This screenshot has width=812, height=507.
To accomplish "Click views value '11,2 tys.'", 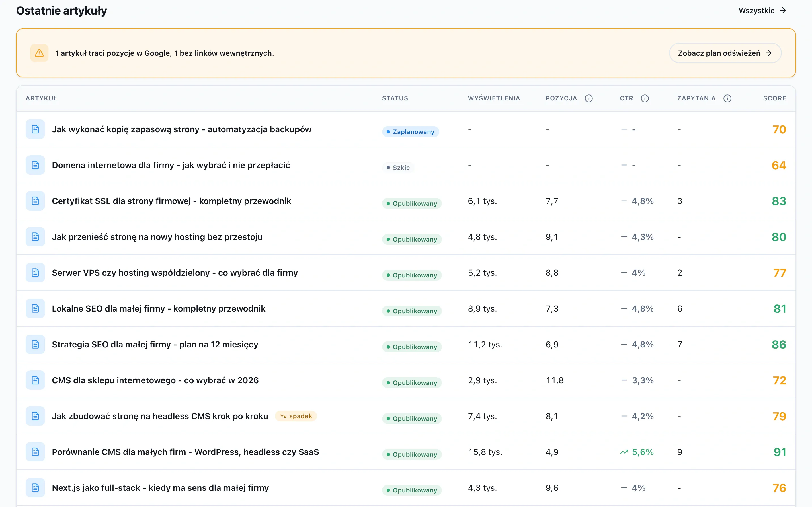I will 485,344.
